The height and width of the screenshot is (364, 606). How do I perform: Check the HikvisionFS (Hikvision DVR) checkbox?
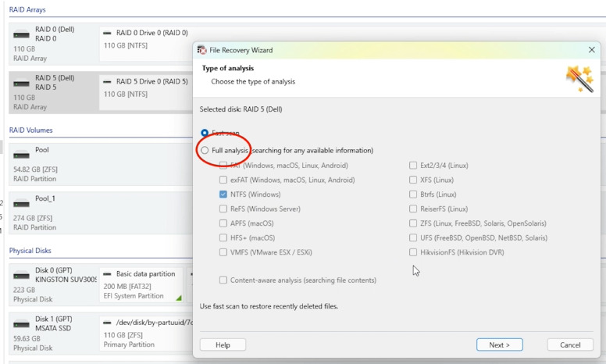(x=413, y=252)
